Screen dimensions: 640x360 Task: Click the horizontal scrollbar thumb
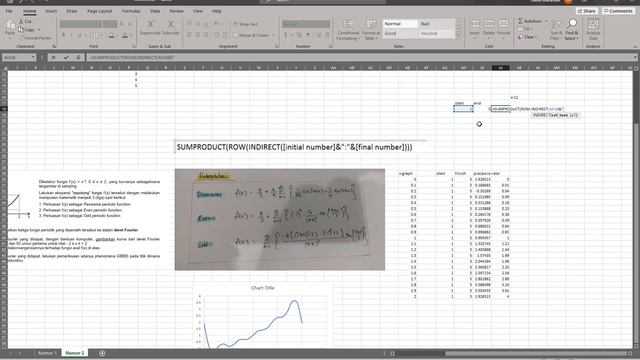(536, 353)
